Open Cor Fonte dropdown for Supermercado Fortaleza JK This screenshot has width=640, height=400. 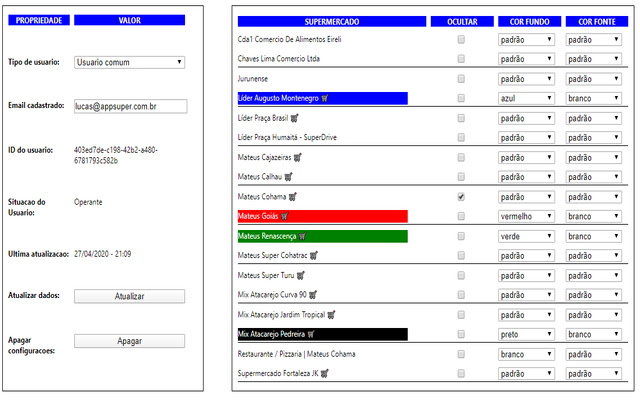(x=593, y=373)
